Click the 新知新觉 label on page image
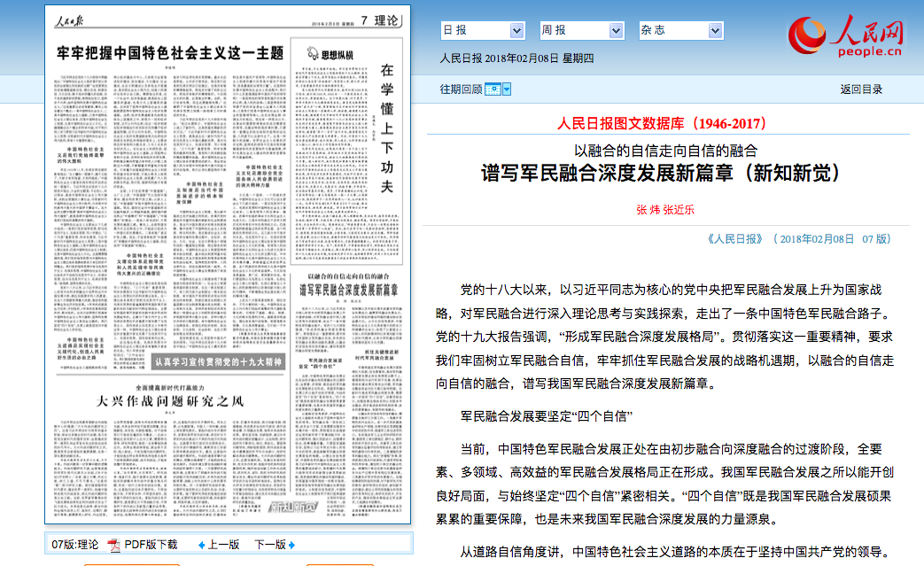The height and width of the screenshot is (566, 924). [x=293, y=508]
